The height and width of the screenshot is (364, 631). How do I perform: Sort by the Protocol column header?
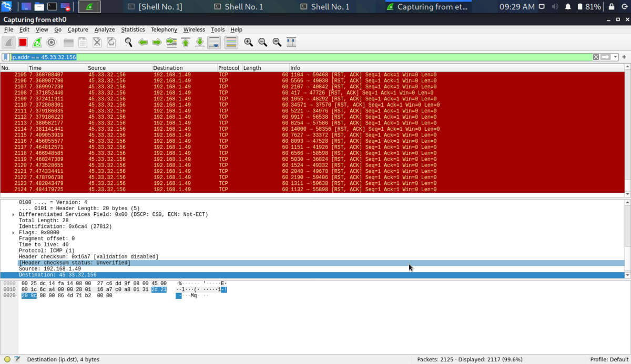[x=230, y=68]
